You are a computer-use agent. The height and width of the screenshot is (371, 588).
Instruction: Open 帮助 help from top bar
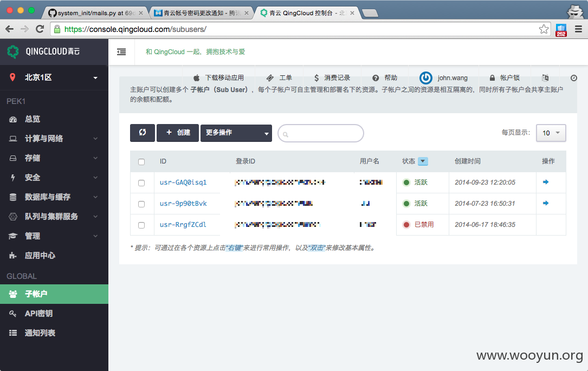click(x=385, y=78)
